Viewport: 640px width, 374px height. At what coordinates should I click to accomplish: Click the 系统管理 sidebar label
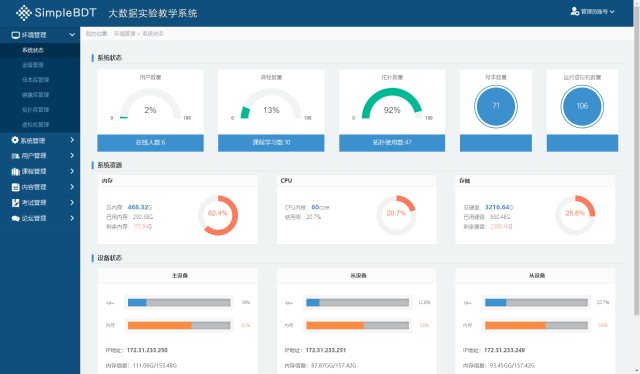[33, 140]
